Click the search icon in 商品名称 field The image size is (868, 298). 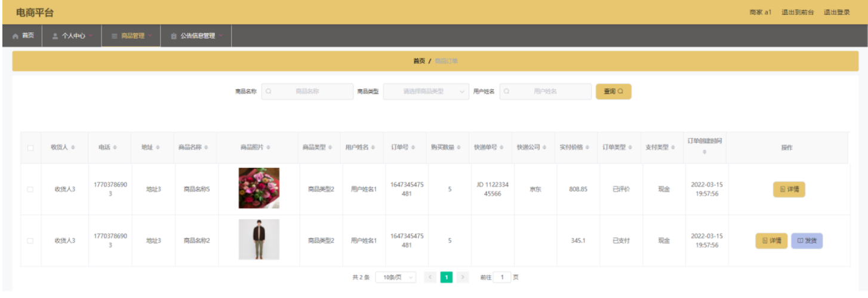coord(269,91)
